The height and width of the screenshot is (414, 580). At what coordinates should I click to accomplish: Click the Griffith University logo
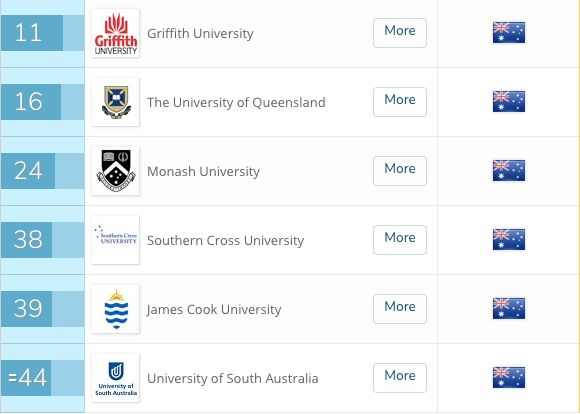coord(115,33)
